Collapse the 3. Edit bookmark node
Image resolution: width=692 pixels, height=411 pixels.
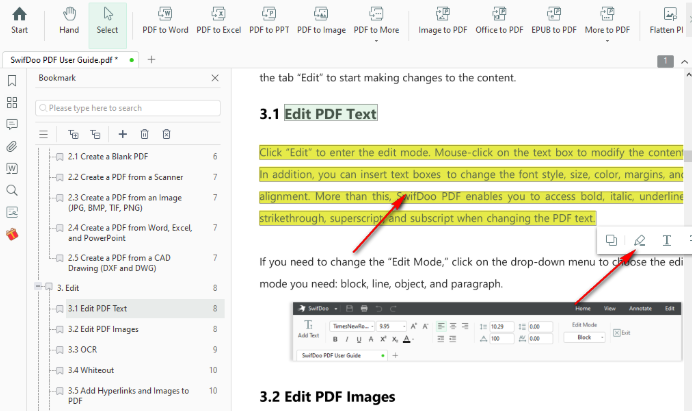(x=38, y=287)
